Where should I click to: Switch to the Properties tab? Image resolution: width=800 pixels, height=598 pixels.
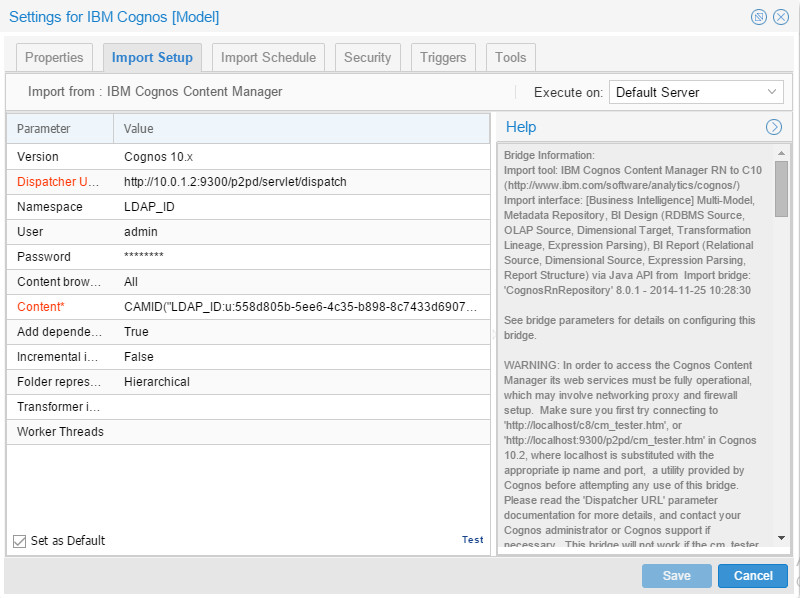tap(54, 57)
